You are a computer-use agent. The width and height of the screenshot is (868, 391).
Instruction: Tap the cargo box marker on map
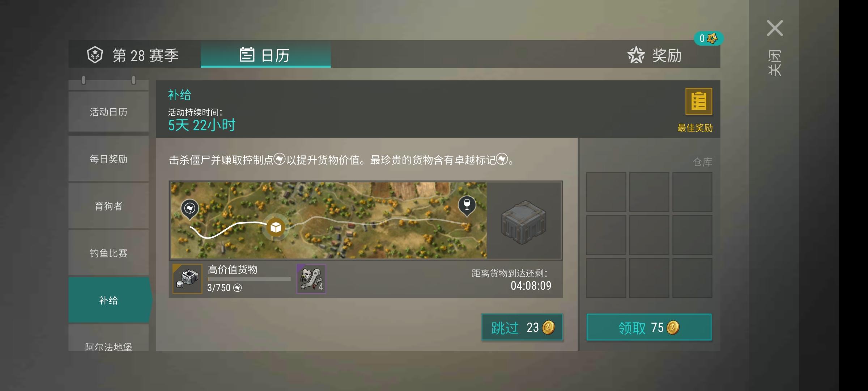coord(276,227)
